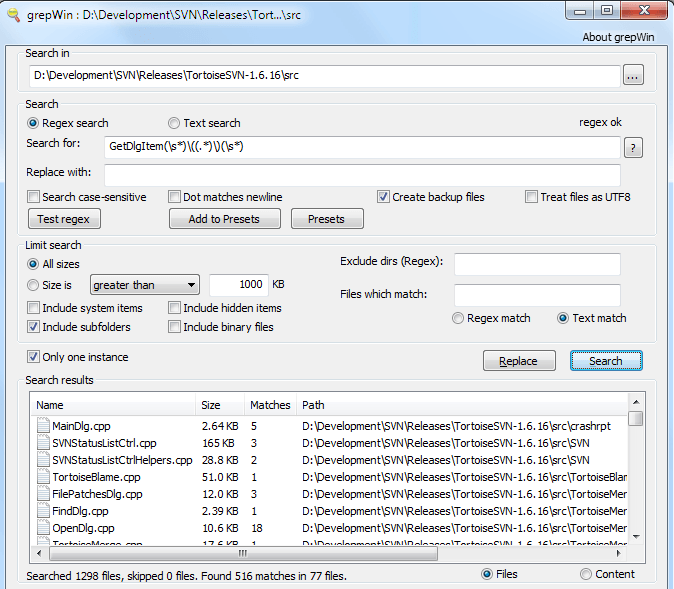Click file icon next to FindDlg.cpp

43,511
